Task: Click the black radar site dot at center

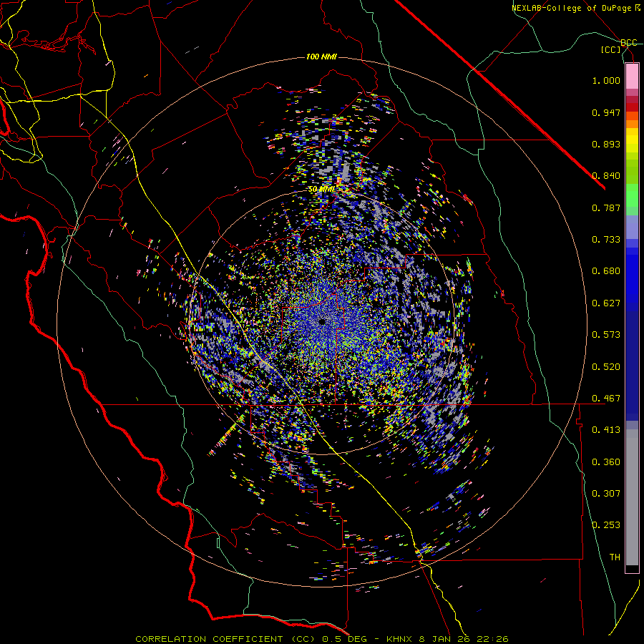Action: pos(321,321)
